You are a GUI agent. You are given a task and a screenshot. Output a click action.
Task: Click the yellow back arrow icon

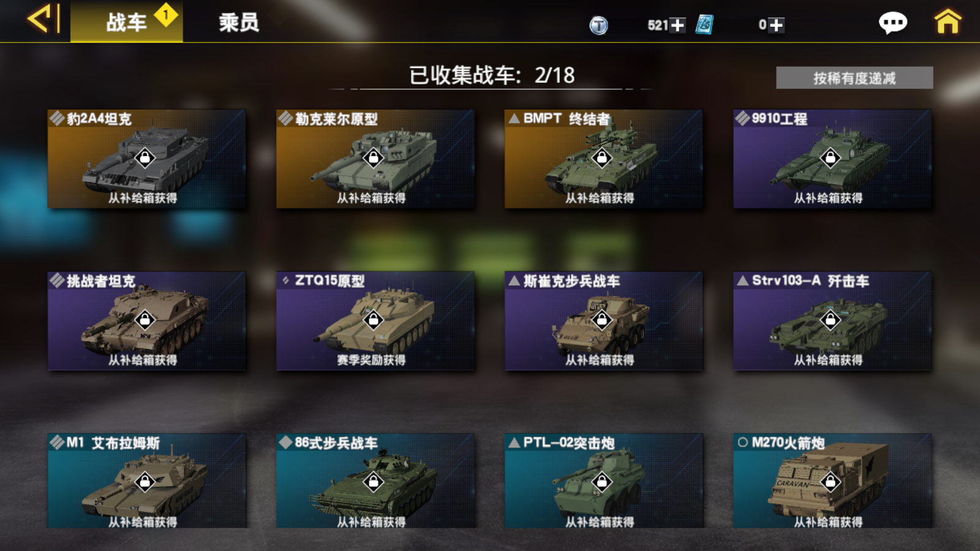pyautogui.click(x=43, y=19)
